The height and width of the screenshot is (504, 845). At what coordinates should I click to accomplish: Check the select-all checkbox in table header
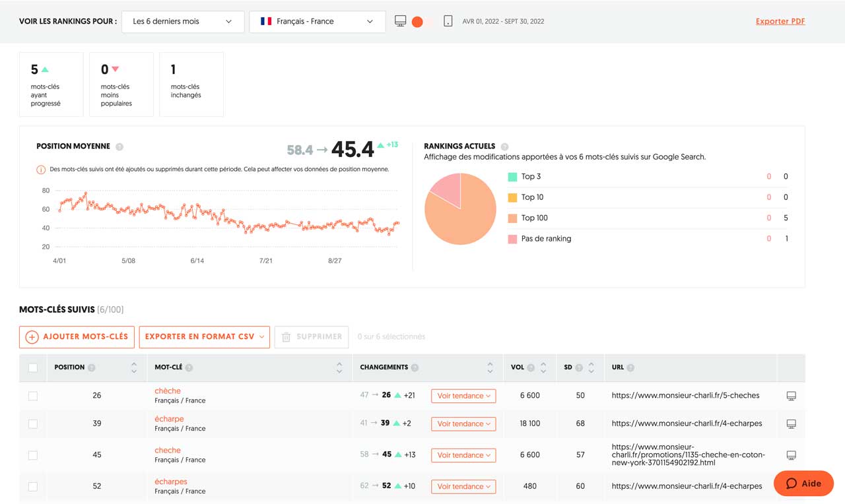coord(33,367)
